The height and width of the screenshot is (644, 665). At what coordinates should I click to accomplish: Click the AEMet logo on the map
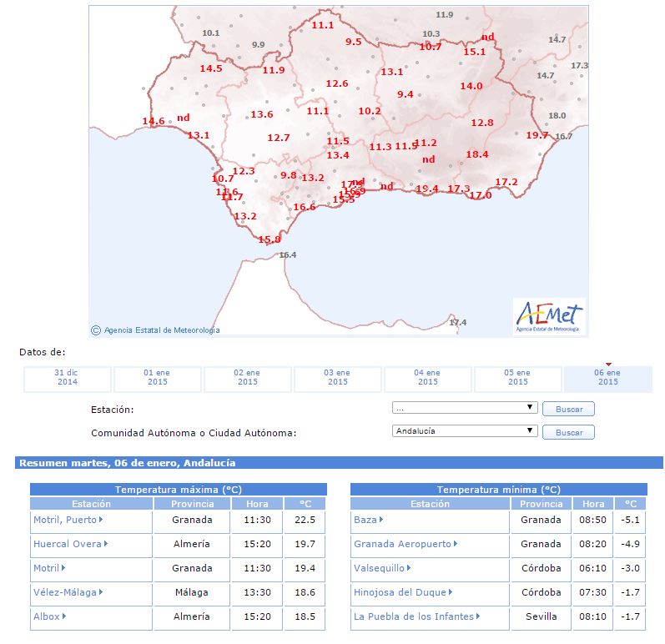coord(549,316)
